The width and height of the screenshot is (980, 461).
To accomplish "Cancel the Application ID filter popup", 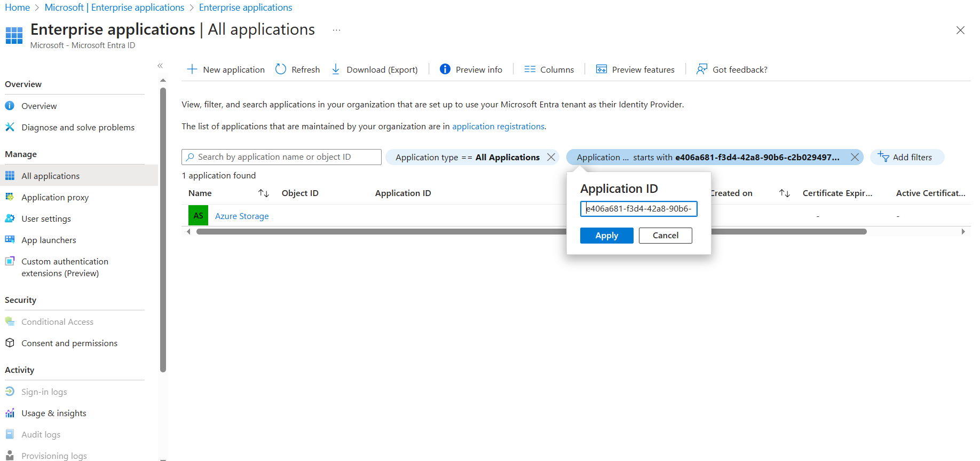I will (666, 236).
